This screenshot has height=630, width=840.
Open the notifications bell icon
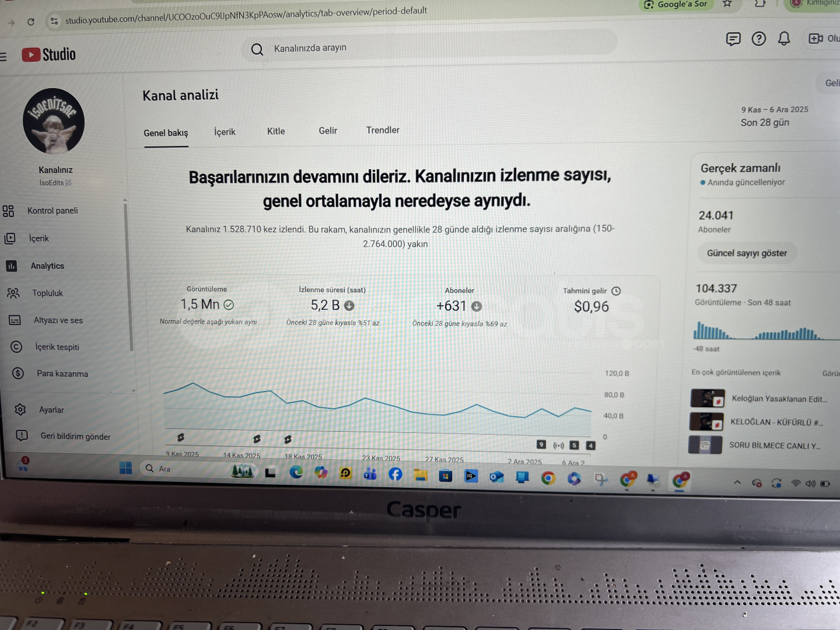[x=784, y=38]
